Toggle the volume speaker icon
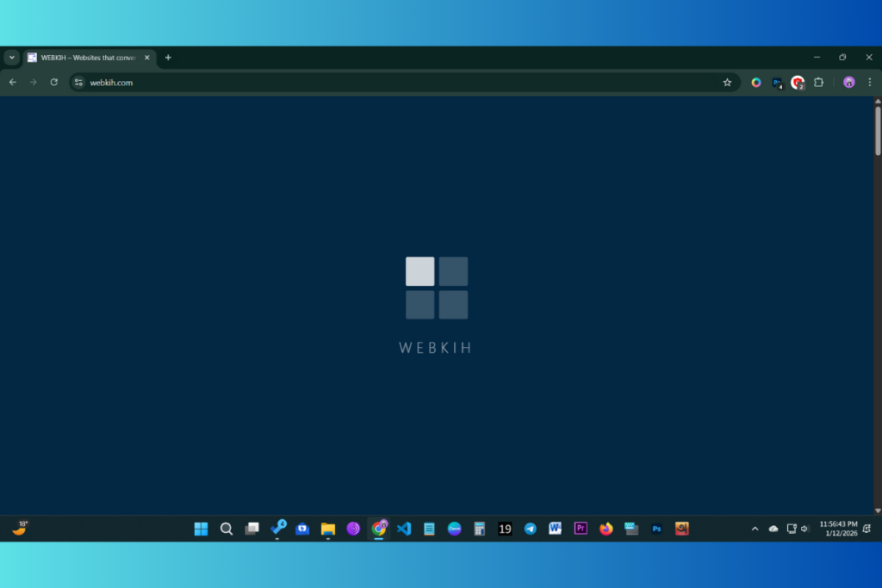Screen dimensions: 882x588 [804, 529]
